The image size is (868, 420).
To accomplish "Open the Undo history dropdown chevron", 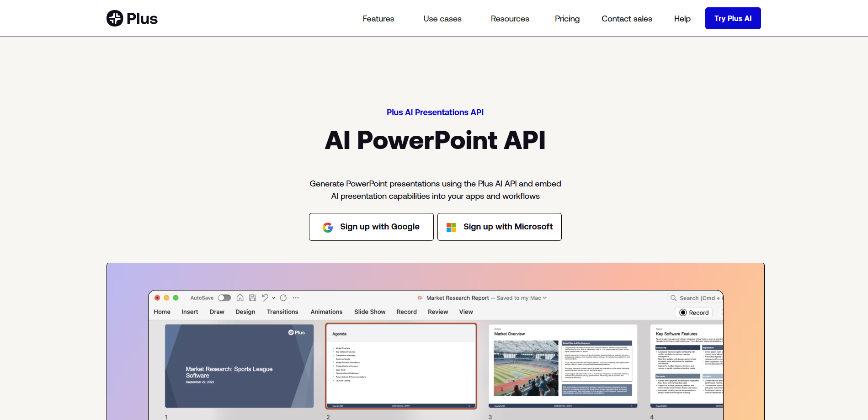I will click(274, 298).
